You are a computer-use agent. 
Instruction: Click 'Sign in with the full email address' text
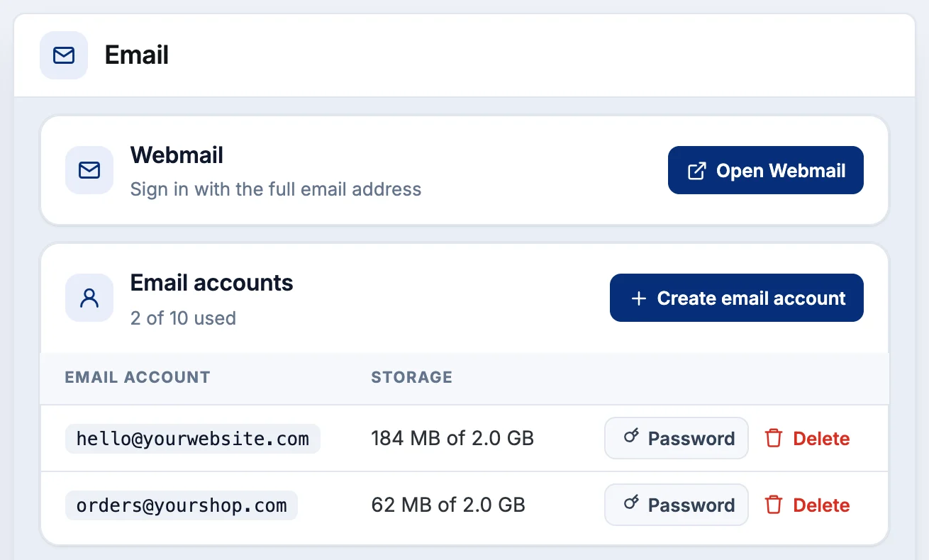276,189
